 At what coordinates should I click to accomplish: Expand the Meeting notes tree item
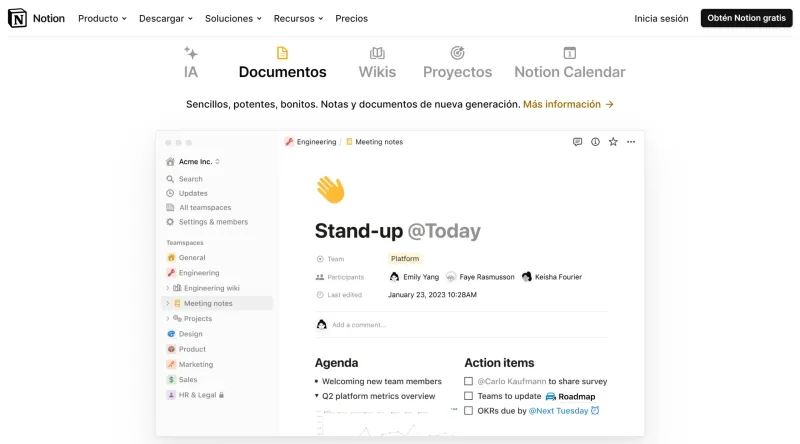tap(168, 304)
